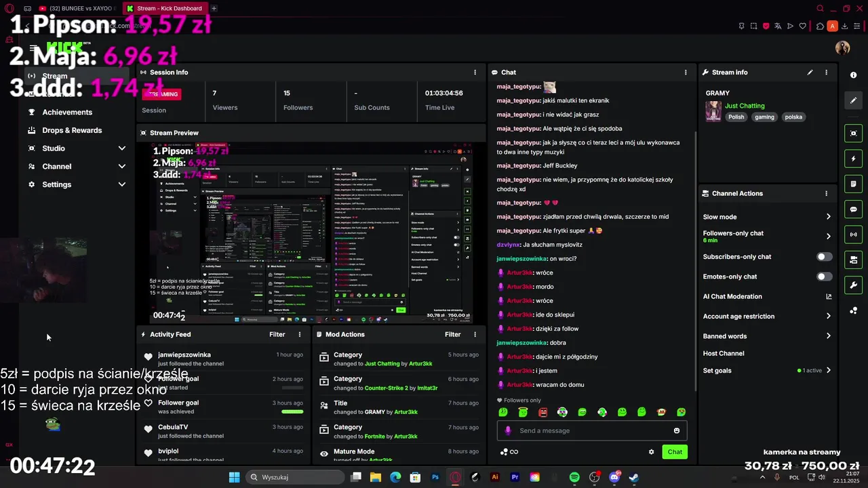Viewport: 868px width, 488px height.
Task: Click Just Chatting category link in Stream info
Action: 745,106
